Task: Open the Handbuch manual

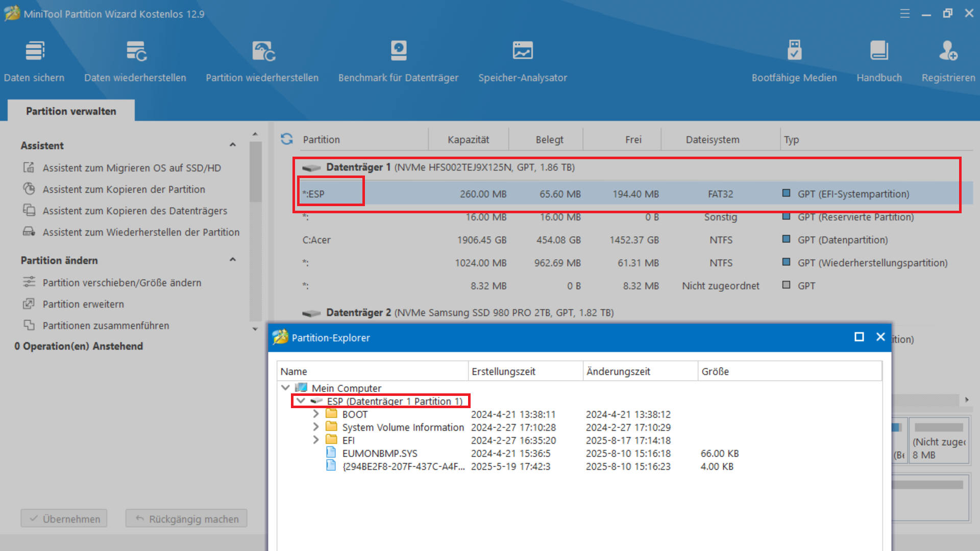Action: coord(879,60)
